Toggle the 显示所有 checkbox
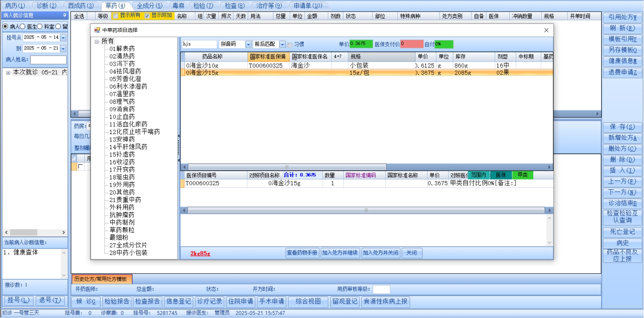644x318 pixels. click(x=116, y=16)
